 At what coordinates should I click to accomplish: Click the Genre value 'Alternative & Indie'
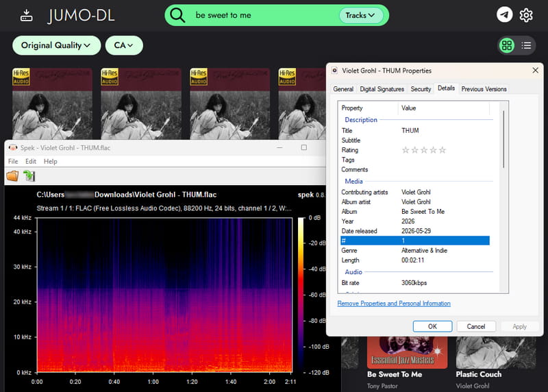pos(424,251)
